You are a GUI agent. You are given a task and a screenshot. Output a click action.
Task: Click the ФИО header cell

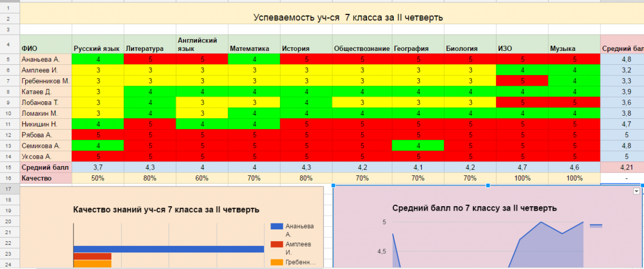tap(46, 49)
